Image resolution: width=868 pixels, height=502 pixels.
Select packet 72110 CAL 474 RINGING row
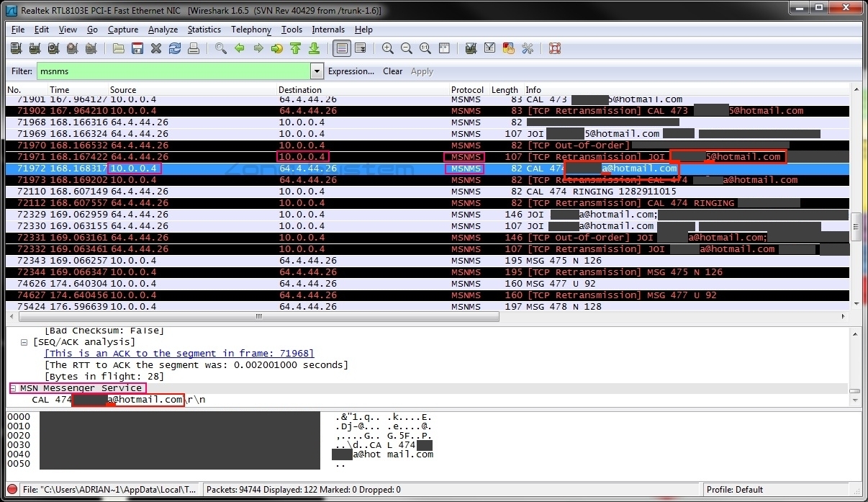point(428,192)
